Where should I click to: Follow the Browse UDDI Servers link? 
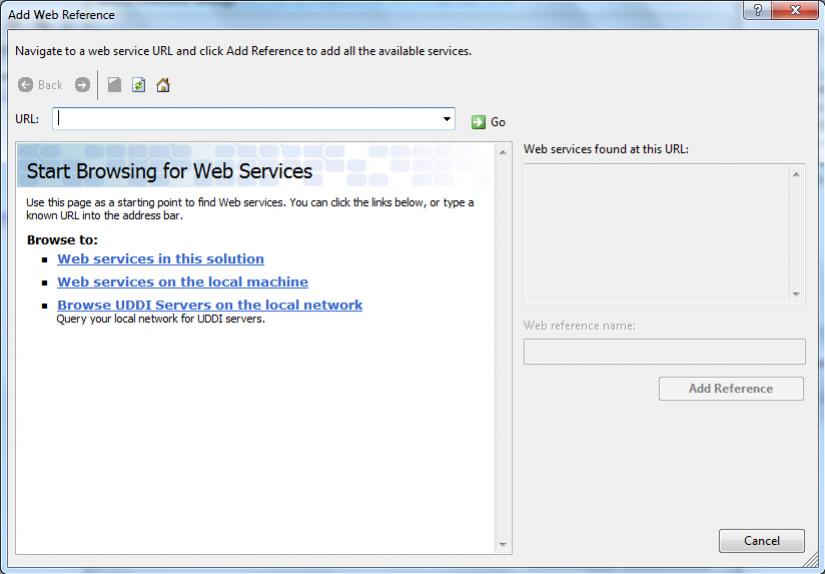pos(209,304)
